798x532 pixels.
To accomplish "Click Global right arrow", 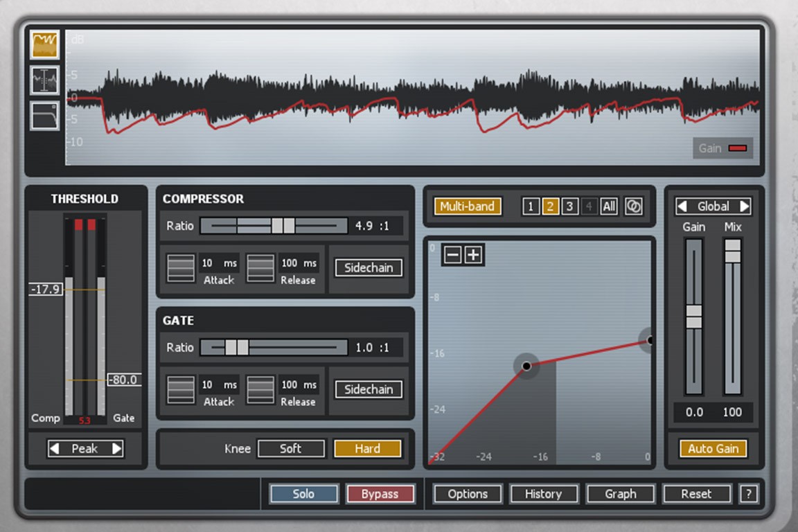I will point(744,206).
